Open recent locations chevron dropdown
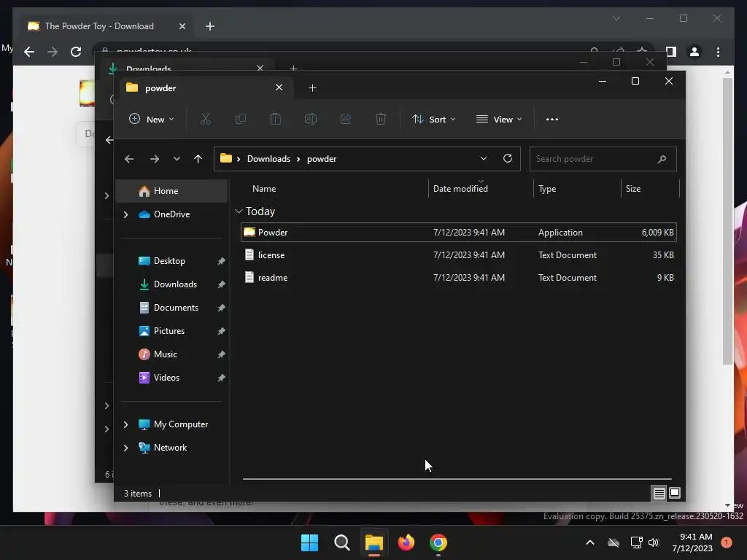The width and height of the screenshot is (747, 560). coord(177,159)
